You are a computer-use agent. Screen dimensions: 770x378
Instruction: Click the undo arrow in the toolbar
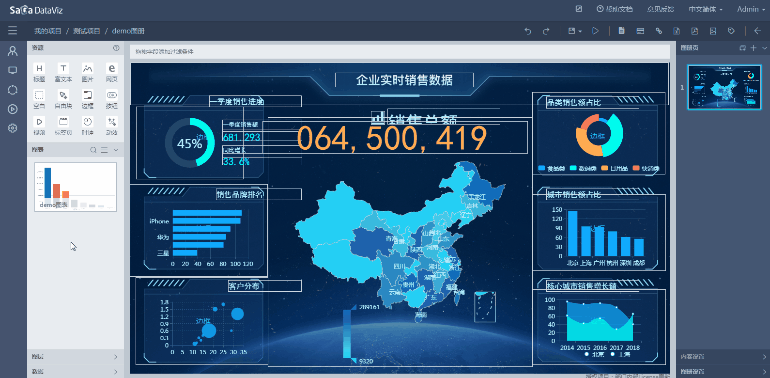tap(528, 31)
